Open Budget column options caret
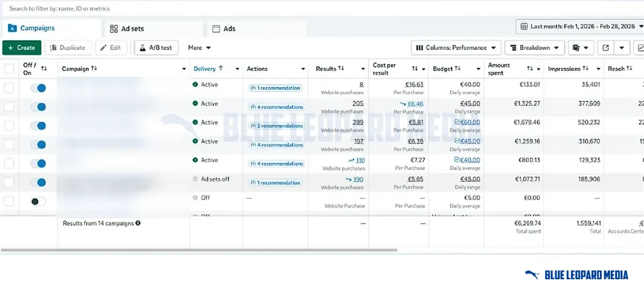 tap(479, 69)
